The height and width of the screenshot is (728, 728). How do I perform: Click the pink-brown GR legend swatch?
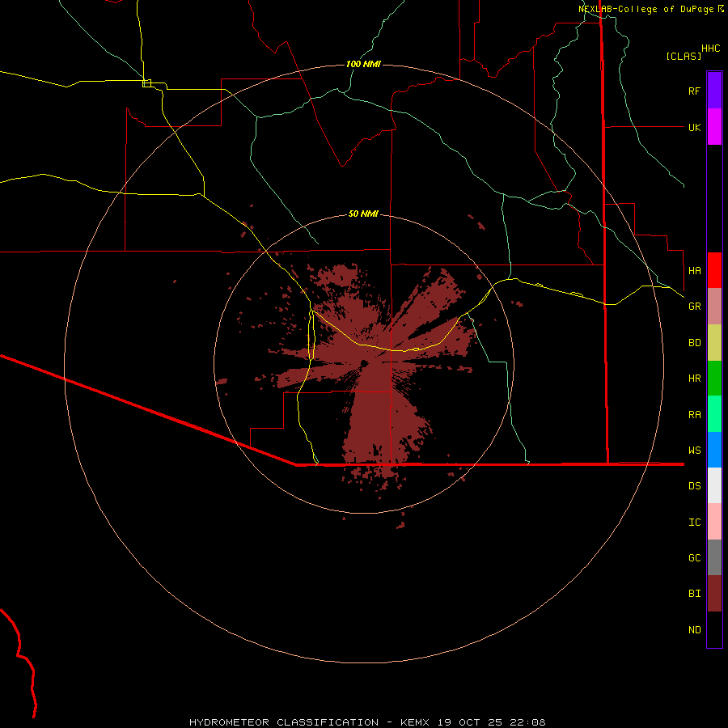(x=714, y=307)
